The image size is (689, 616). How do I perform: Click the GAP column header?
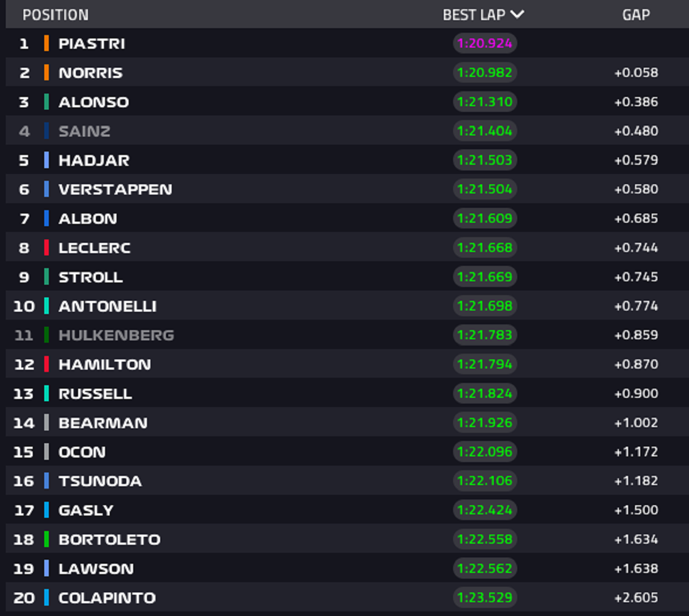pyautogui.click(x=636, y=15)
